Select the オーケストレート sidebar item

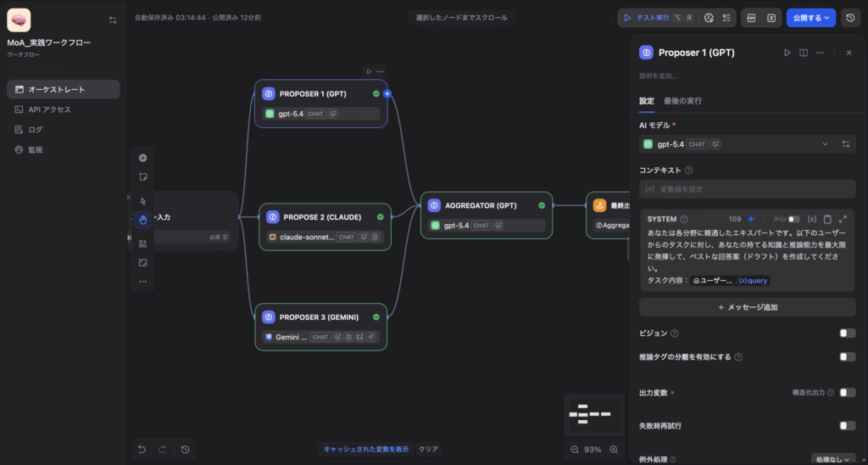pos(64,89)
